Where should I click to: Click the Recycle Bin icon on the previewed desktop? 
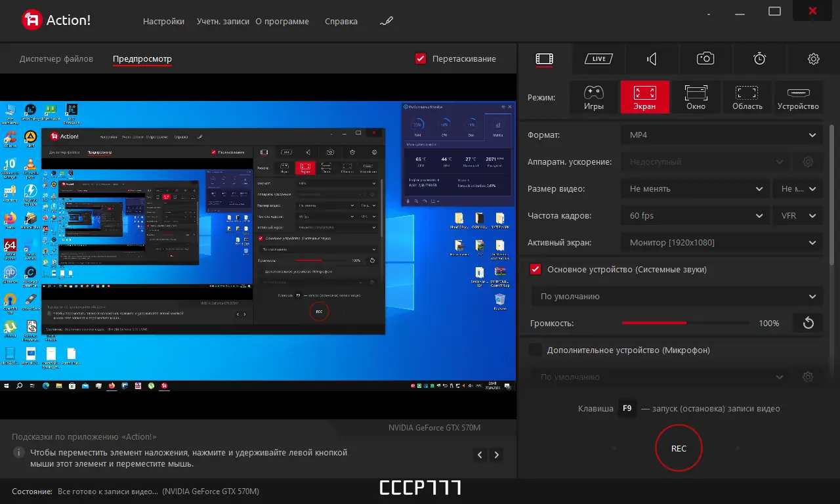coord(500,300)
